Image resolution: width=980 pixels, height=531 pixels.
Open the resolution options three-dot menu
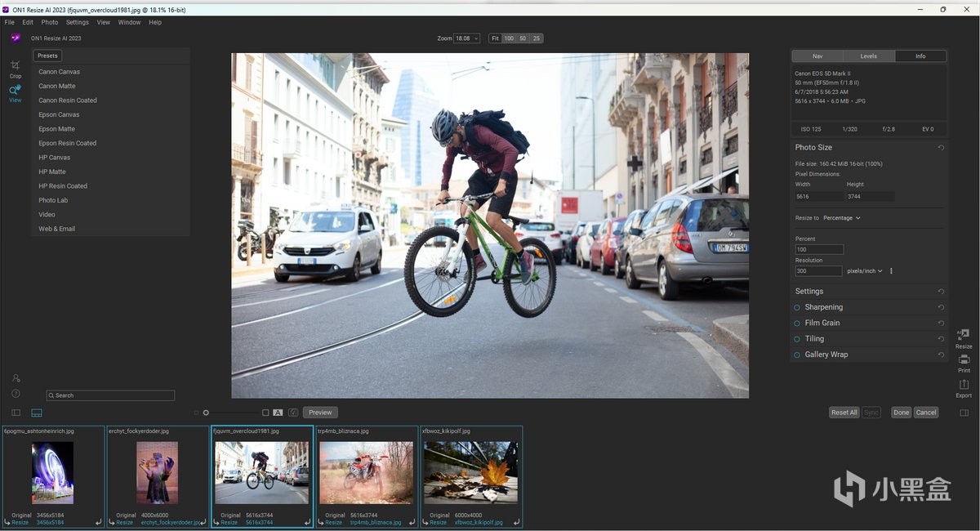click(x=891, y=271)
